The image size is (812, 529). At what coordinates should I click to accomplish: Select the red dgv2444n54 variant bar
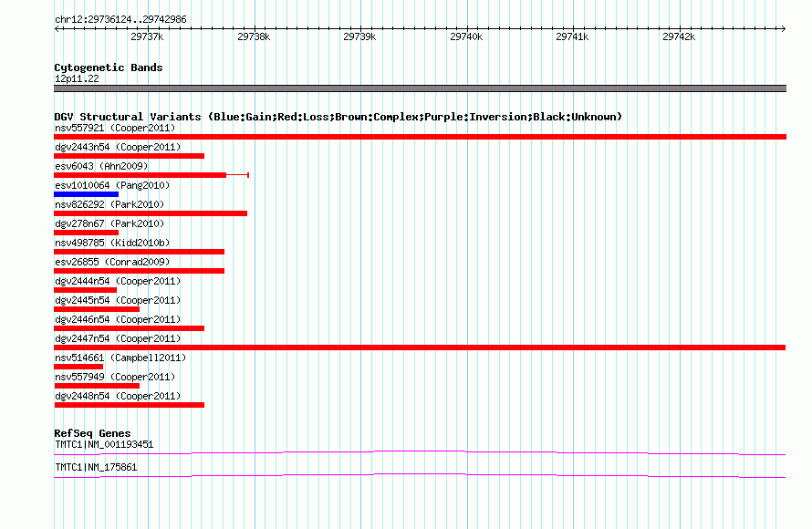tap(85, 290)
